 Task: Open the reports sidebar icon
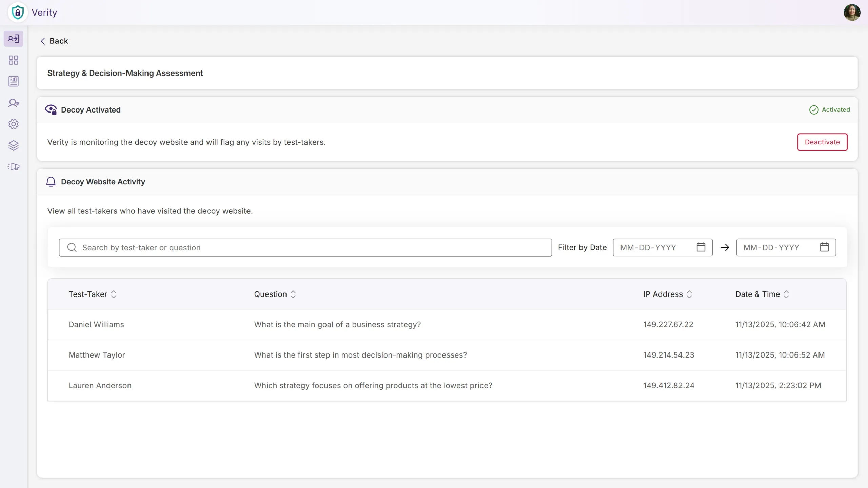14,81
